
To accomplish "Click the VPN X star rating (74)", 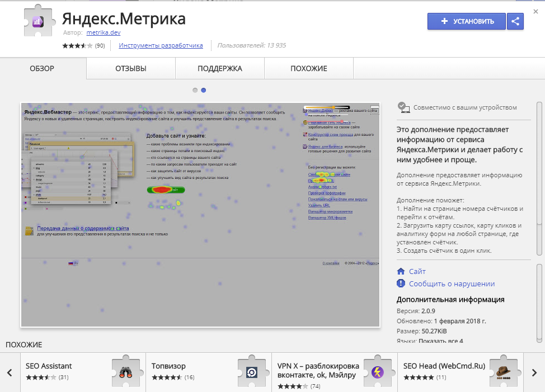I will 299,386.
